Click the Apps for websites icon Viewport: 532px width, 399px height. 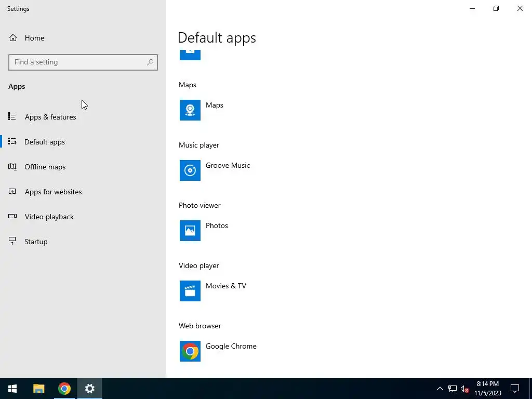click(12, 191)
